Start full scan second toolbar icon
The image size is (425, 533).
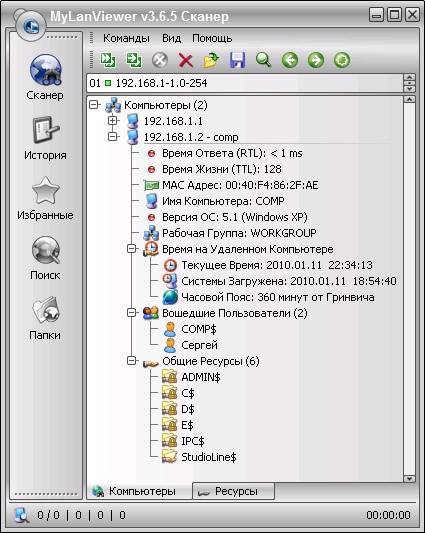pyautogui.click(x=134, y=60)
